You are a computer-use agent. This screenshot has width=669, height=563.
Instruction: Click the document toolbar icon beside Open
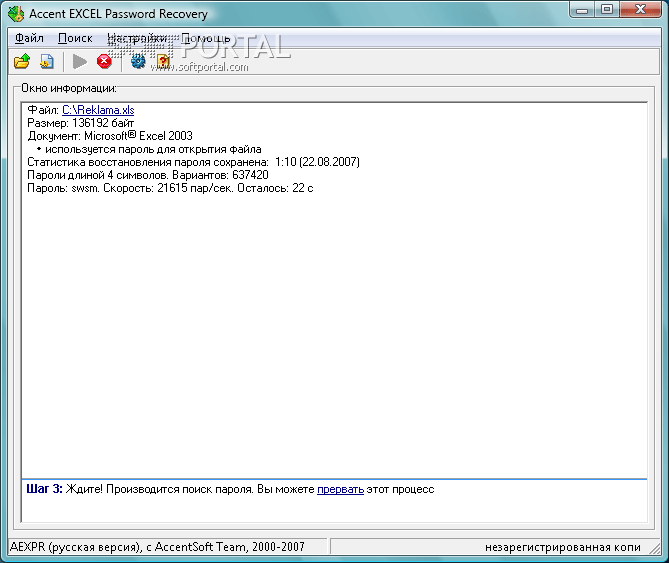click(x=47, y=61)
